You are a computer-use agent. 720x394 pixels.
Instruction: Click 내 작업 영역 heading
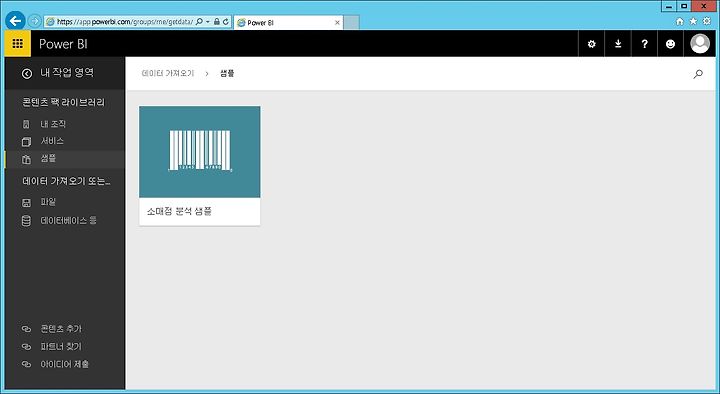pos(67,73)
